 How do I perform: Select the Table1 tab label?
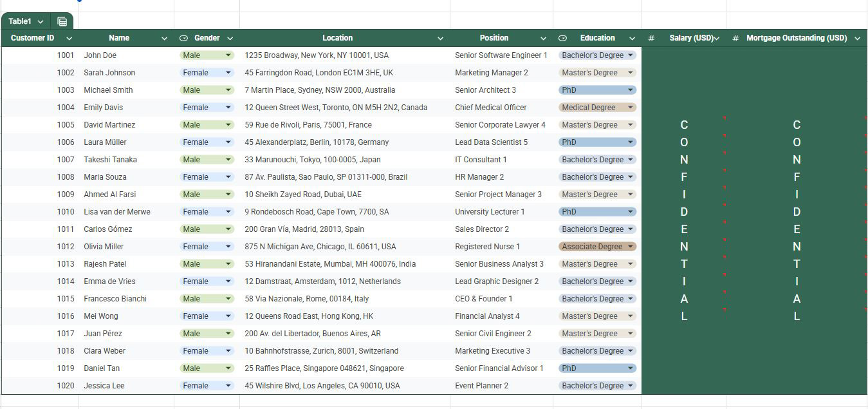(20, 21)
